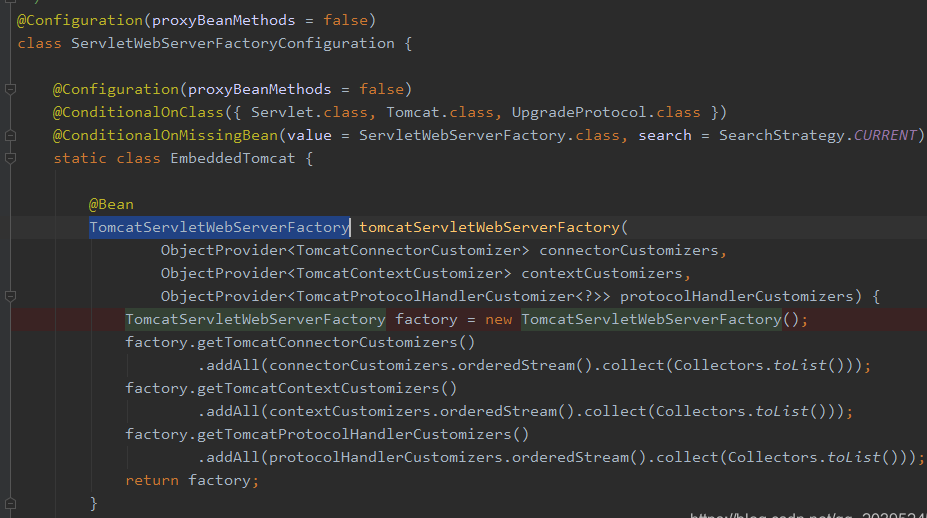Click Collectors on the connectorCustomizers.orderedStream line
This screenshot has width=927, height=518.
(x=717, y=365)
